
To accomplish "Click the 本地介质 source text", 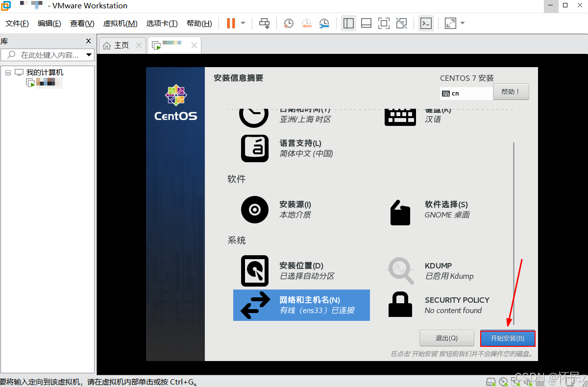I will tap(295, 215).
